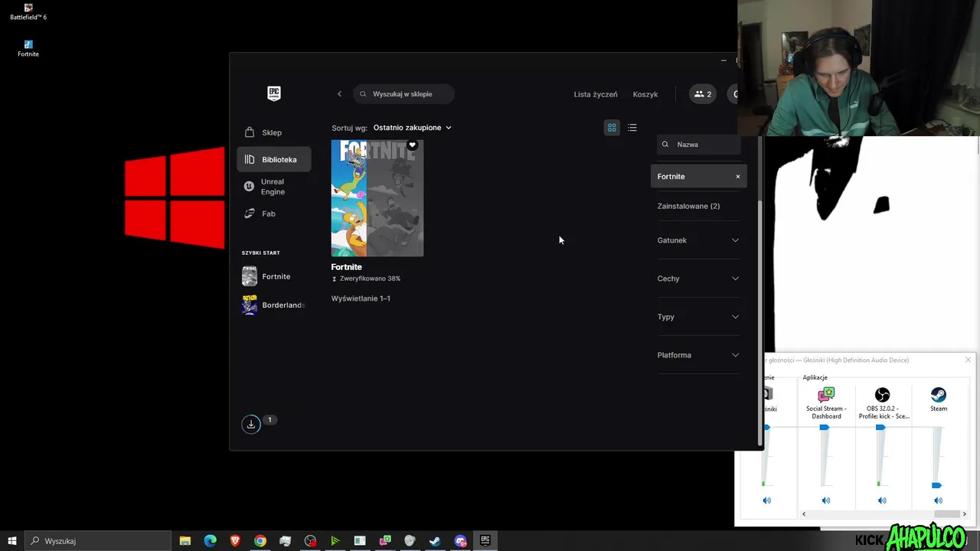Open Koszyk cart
Image resolution: width=980 pixels, height=551 pixels.
click(x=645, y=94)
